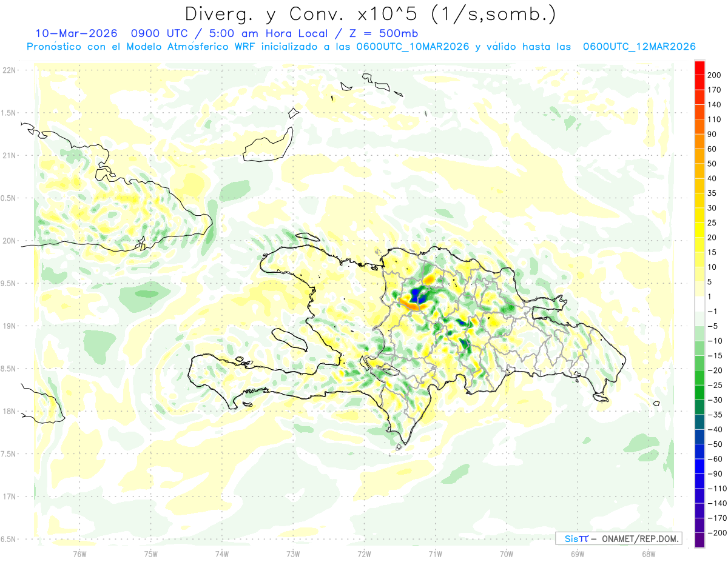The image size is (728, 562).
Task: Click the '70W' longitude label
Action: [507, 554]
